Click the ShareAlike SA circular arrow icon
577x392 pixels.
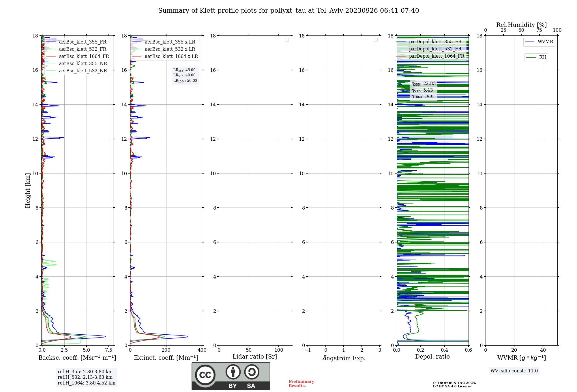coord(252,372)
